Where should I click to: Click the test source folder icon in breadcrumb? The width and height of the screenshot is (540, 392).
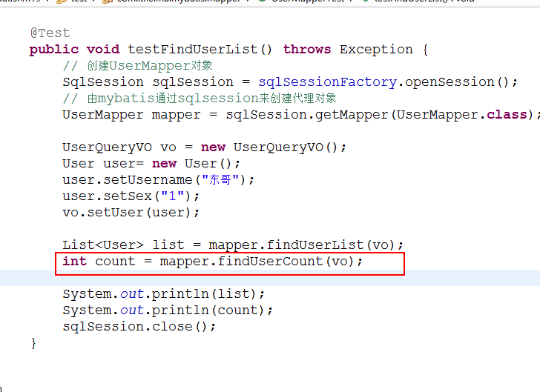(x=62, y=1)
